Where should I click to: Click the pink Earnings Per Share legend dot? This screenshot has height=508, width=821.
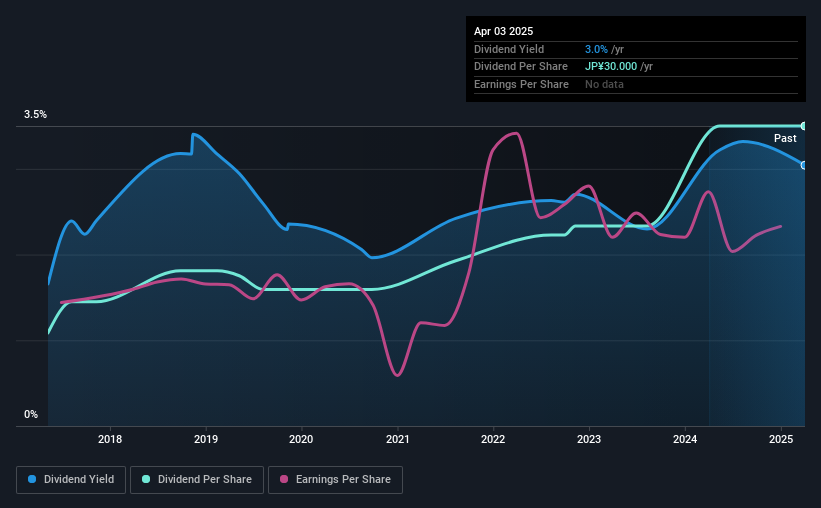click(284, 479)
